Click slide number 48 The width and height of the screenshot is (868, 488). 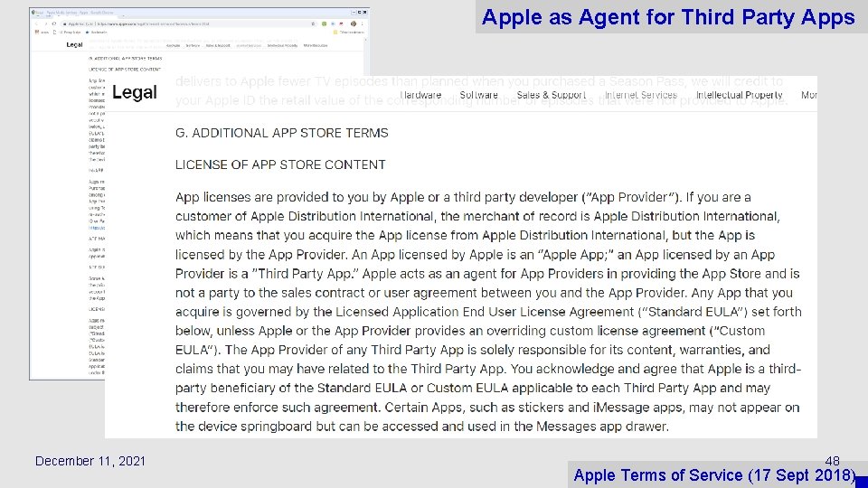[832, 461]
